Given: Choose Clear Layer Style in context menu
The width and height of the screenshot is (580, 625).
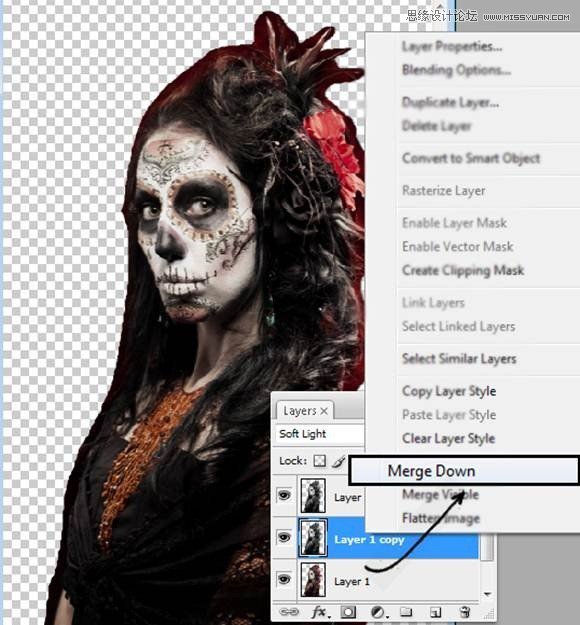Looking at the screenshot, I should (448, 438).
